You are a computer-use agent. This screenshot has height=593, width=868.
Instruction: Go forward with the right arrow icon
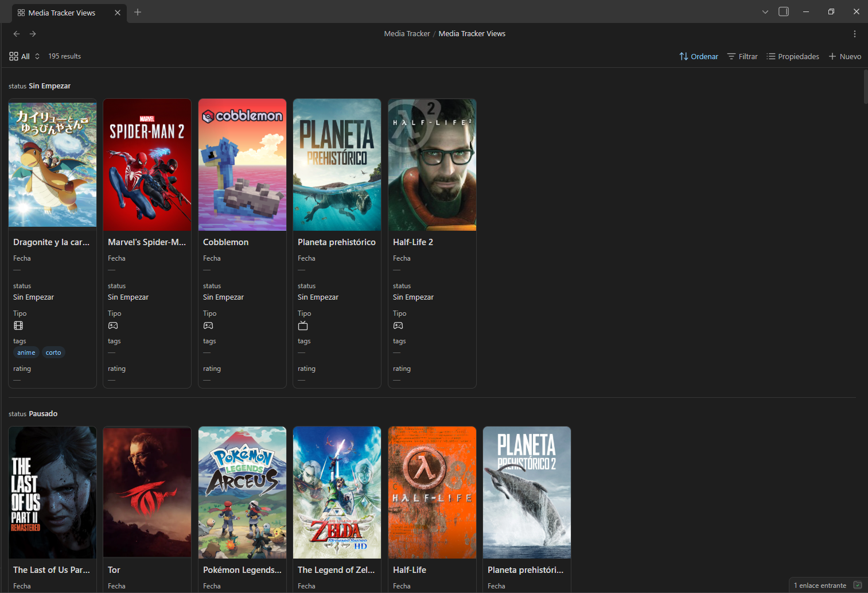pyautogui.click(x=33, y=34)
